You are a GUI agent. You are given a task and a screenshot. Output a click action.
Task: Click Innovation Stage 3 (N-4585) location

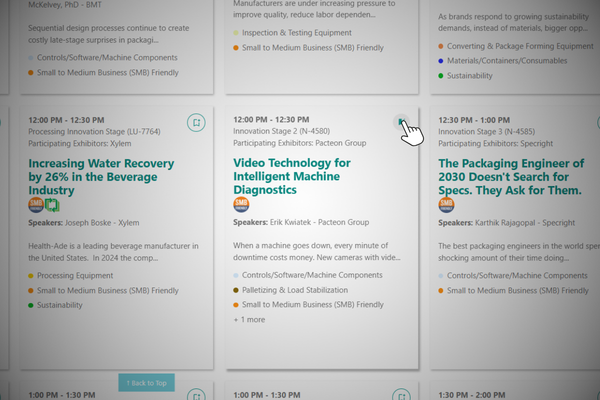pos(487,132)
